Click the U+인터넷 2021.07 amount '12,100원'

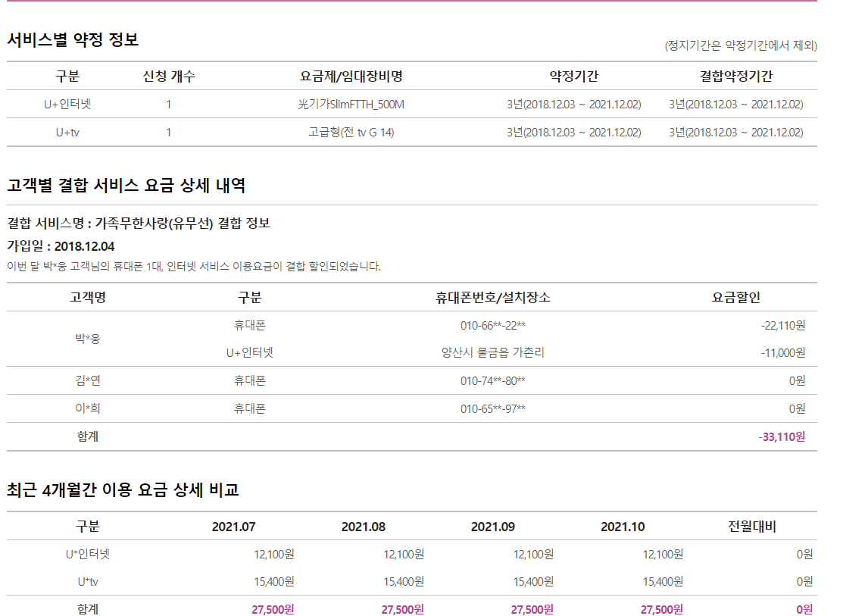(x=274, y=554)
